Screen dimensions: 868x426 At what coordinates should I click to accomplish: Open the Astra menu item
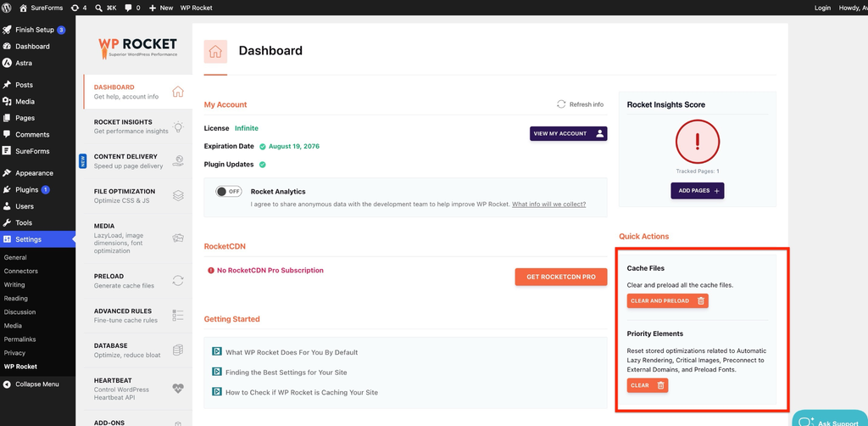(37, 63)
